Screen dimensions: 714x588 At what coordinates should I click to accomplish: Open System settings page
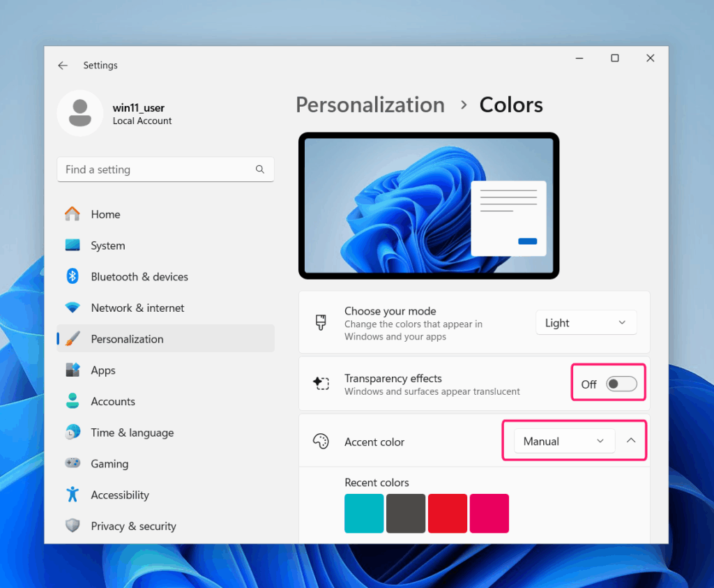tap(165, 246)
